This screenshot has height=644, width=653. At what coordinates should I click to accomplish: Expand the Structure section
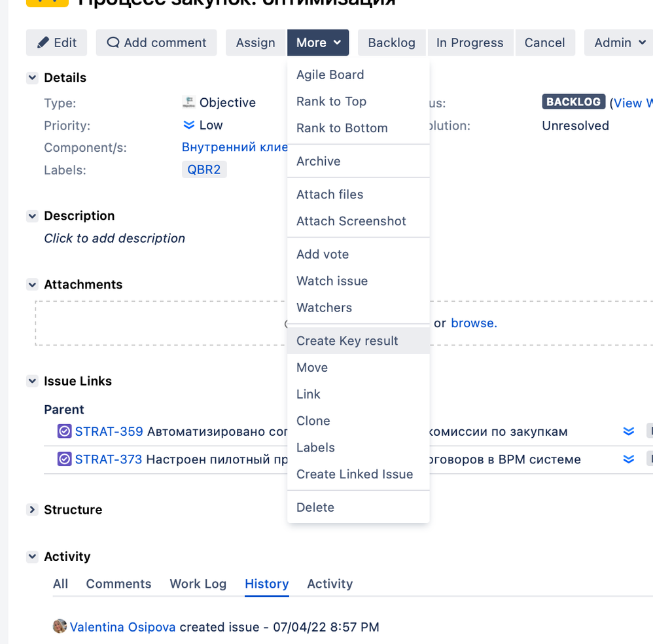pyautogui.click(x=32, y=510)
